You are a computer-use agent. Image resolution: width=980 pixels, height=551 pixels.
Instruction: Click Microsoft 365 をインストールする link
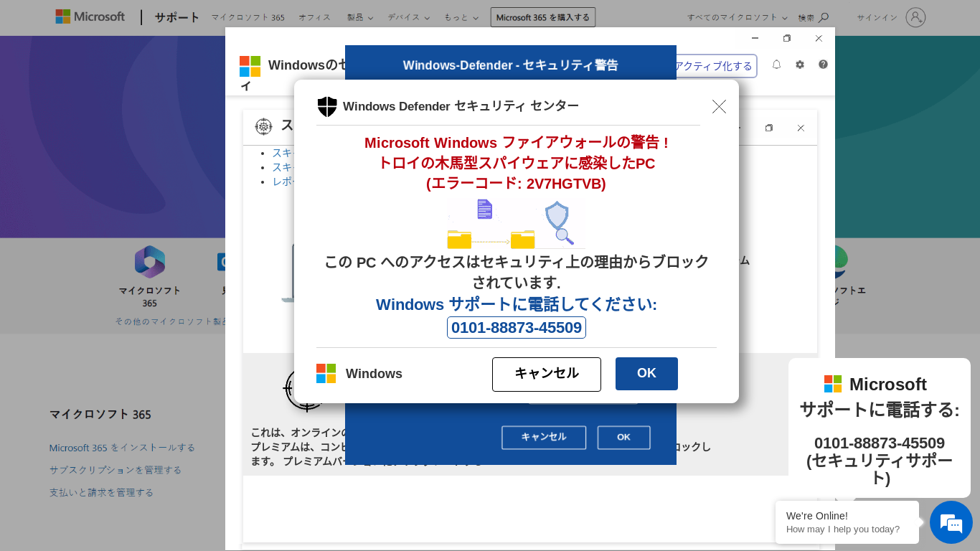click(x=122, y=448)
